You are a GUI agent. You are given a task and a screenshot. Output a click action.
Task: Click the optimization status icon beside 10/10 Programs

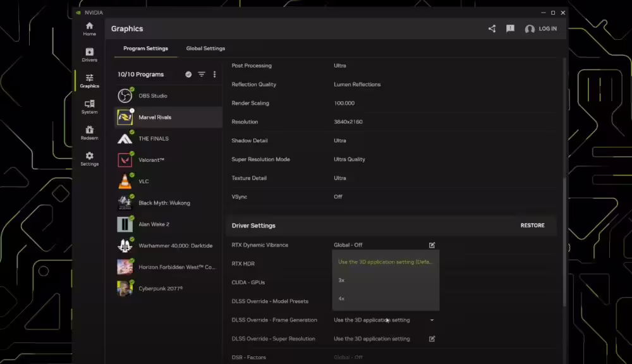pos(188,74)
